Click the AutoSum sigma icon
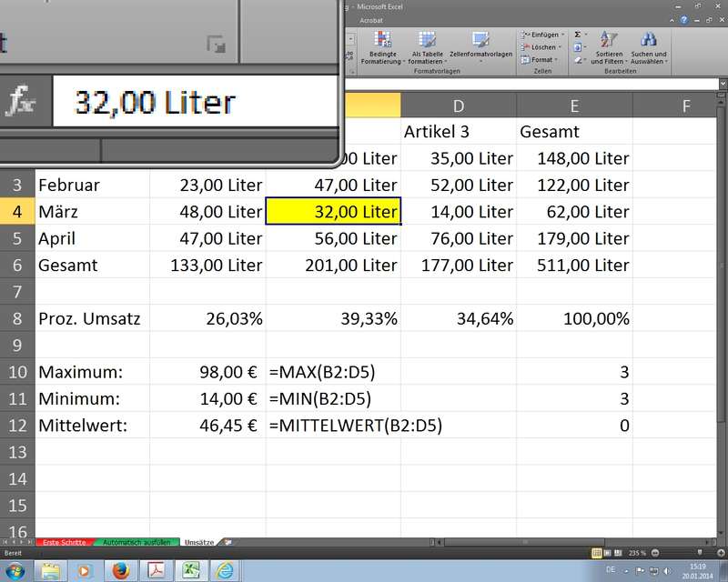The image size is (728, 582). [x=578, y=35]
